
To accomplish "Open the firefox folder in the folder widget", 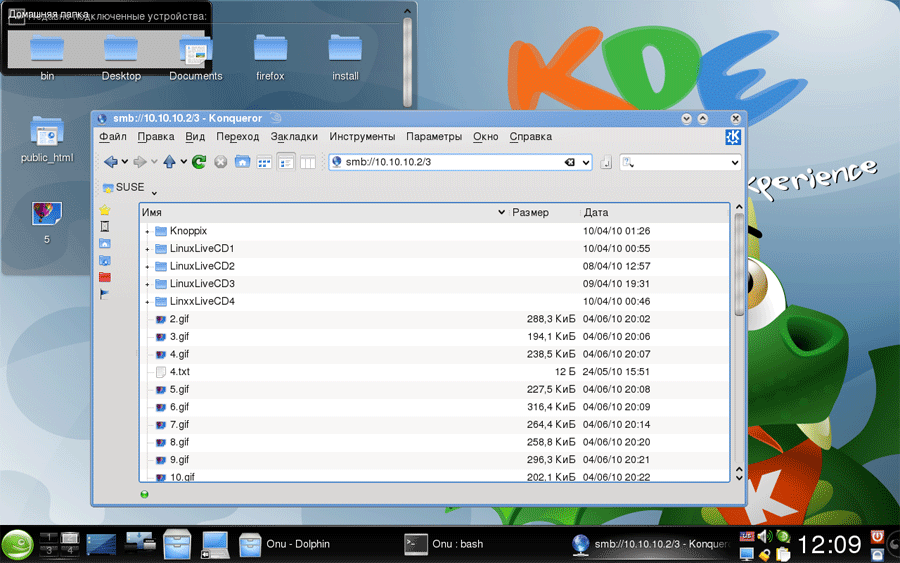I will click(270, 57).
